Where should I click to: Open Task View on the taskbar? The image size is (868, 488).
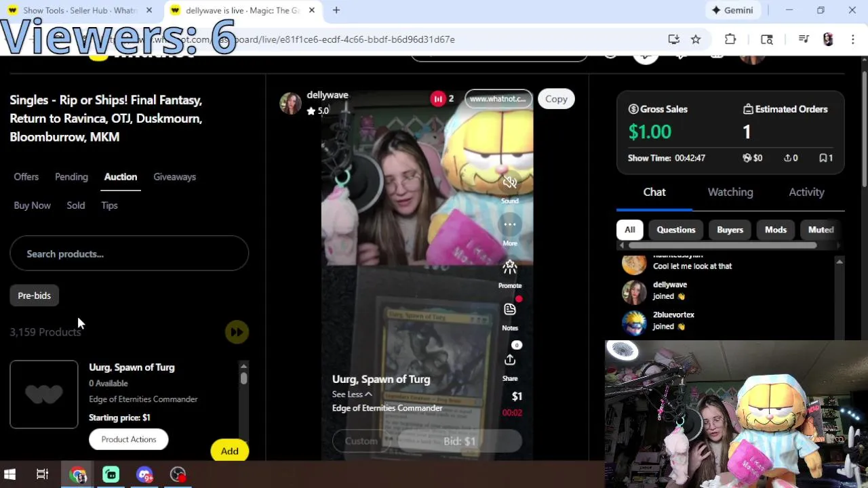tap(42, 474)
